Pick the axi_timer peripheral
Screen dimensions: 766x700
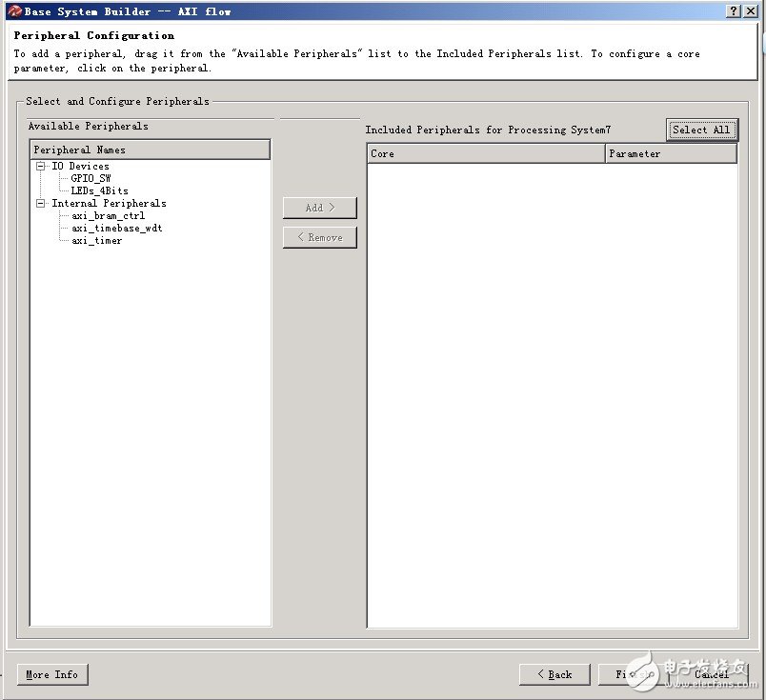[96, 240]
